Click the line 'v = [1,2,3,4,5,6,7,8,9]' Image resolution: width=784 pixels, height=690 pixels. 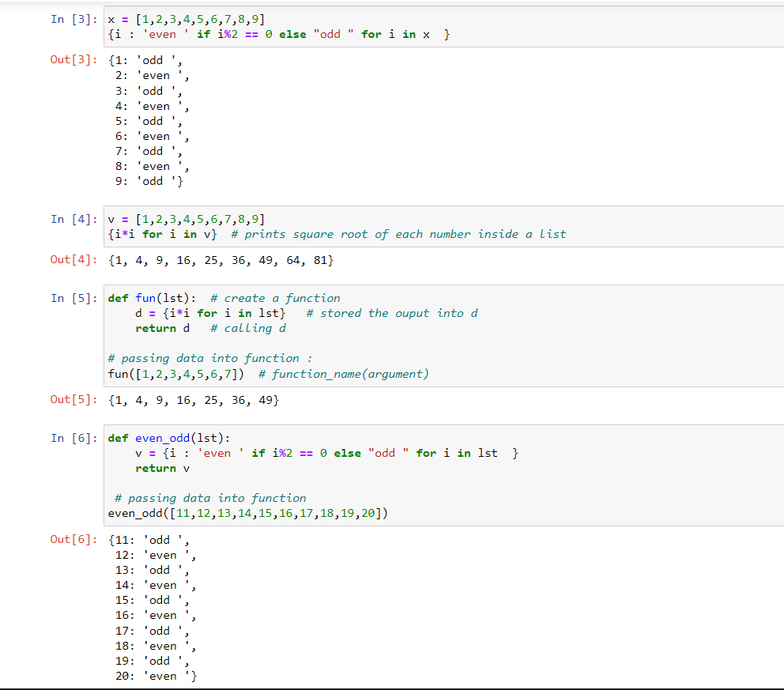tap(187, 220)
